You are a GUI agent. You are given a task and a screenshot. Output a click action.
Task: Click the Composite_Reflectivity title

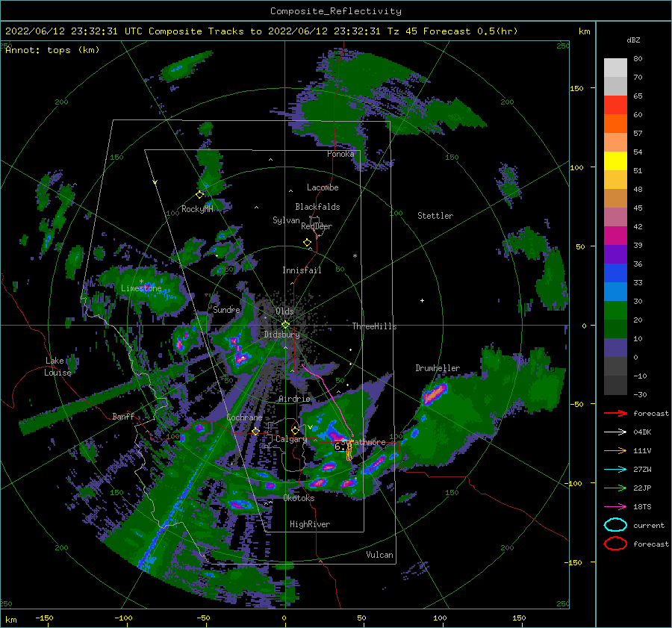(336, 11)
